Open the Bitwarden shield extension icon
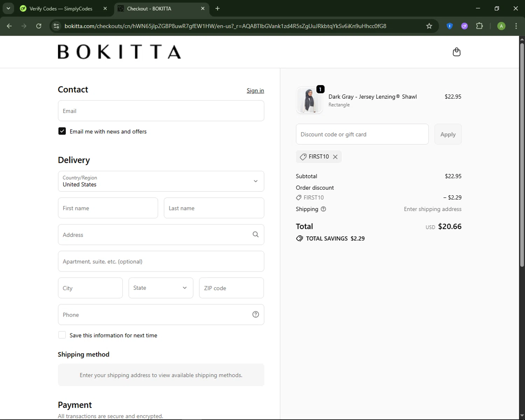Screen dimensions: 525x420 click(450, 26)
